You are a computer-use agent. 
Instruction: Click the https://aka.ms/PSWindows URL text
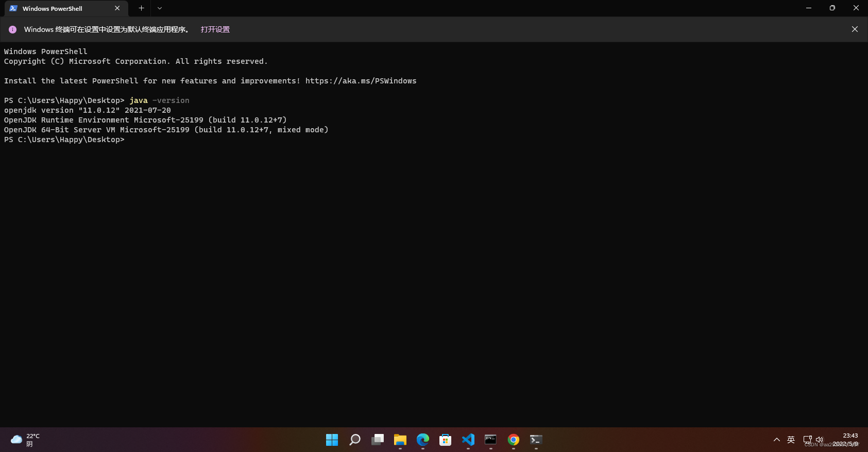(361, 81)
